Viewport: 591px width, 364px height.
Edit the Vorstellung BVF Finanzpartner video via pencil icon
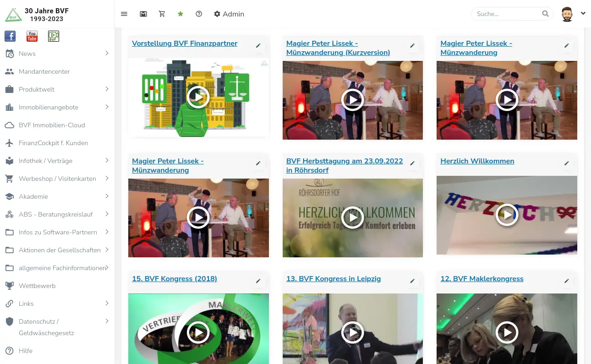(x=258, y=46)
